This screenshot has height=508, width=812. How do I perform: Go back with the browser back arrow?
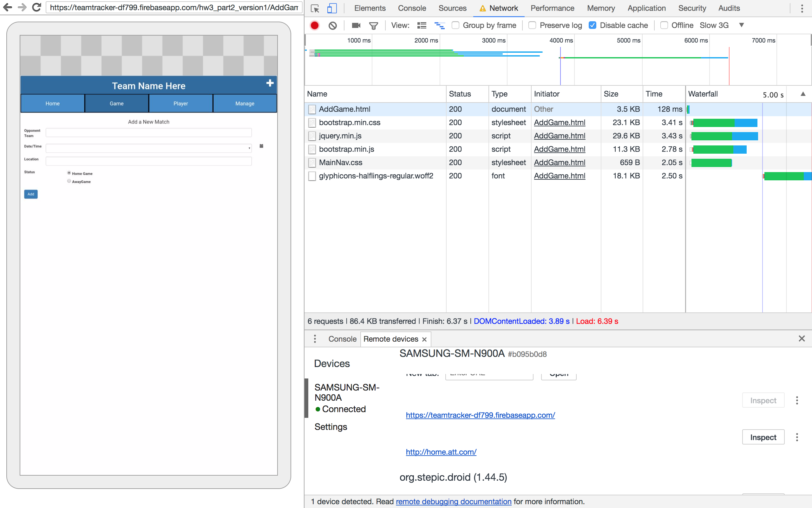coord(7,7)
